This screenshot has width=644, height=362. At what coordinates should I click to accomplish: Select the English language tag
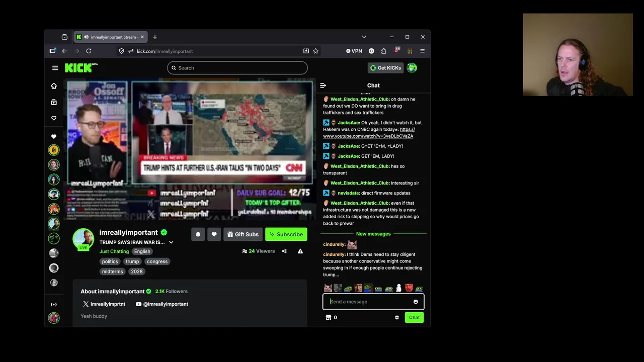(142, 251)
